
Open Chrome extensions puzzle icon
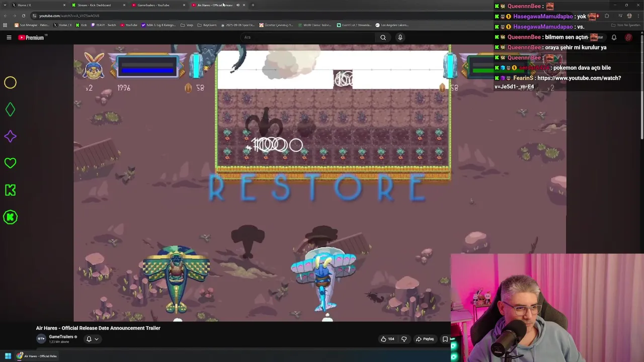(x=607, y=16)
